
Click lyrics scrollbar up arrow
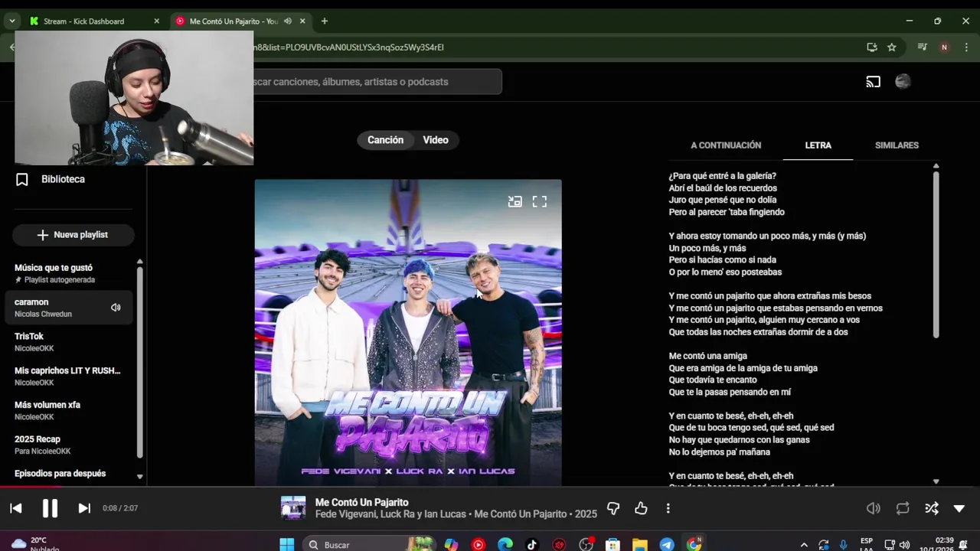coord(936,166)
